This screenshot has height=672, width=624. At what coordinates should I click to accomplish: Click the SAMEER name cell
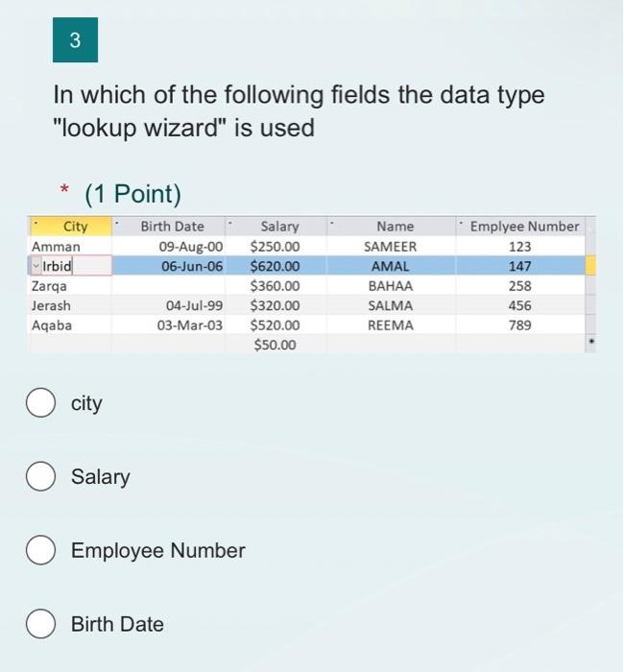391,247
